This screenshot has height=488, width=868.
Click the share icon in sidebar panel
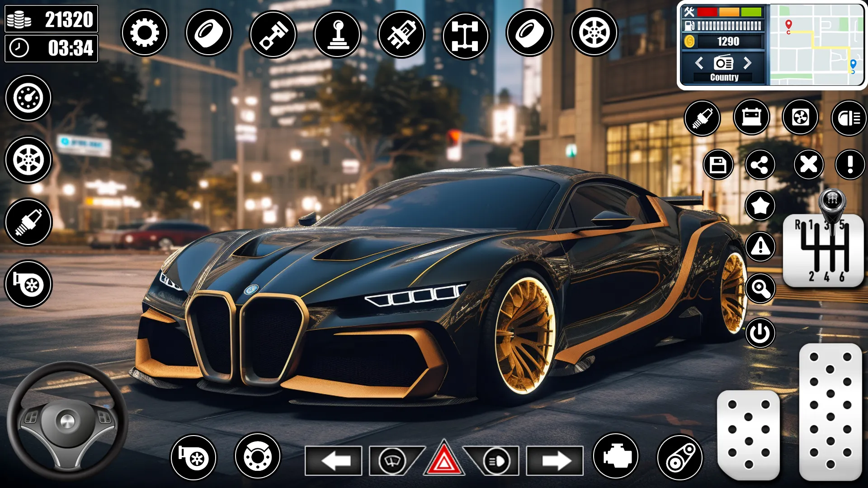pyautogui.click(x=761, y=164)
